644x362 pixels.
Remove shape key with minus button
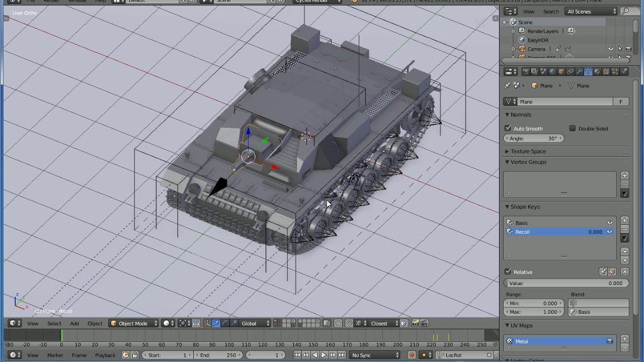click(624, 229)
